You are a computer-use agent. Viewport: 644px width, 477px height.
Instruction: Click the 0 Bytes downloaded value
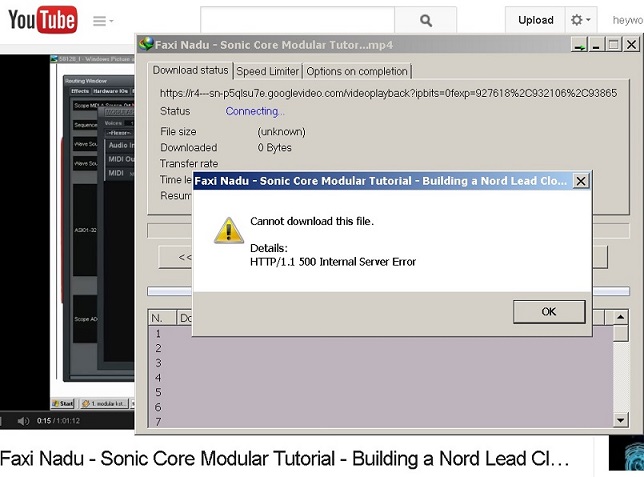point(274,147)
